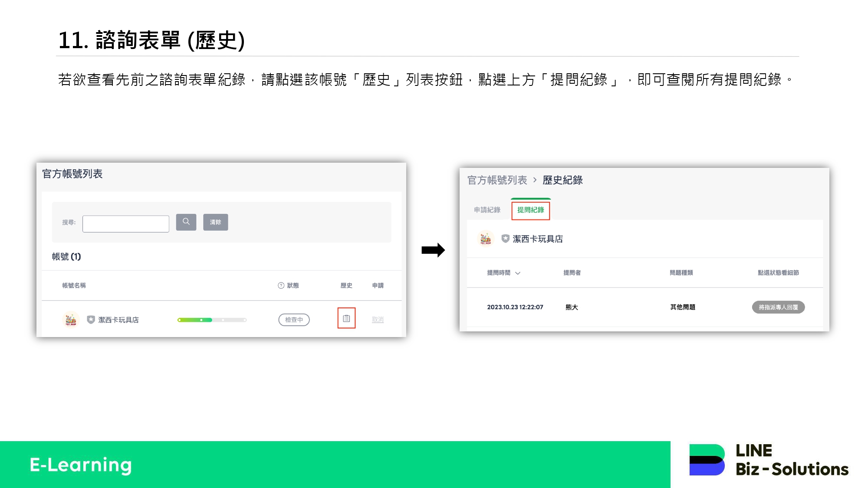868x488 pixels.
Task: Click 將指派專人回覆 status pill
Action: (778, 307)
